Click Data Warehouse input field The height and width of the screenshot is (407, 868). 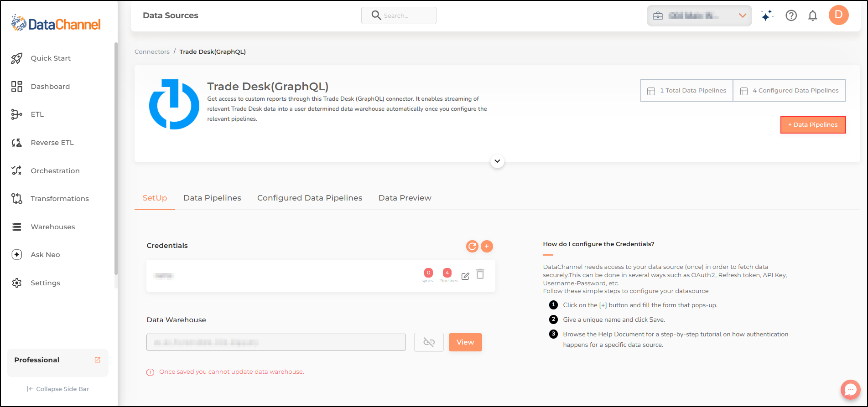click(x=276, y=342)
